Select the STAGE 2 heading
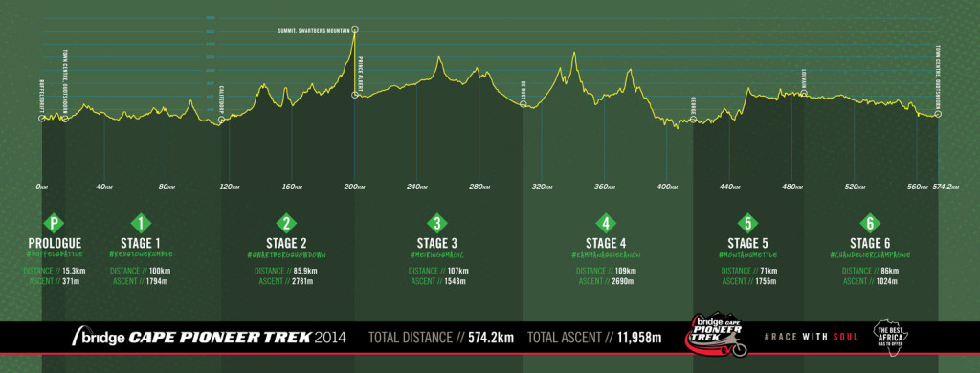Screen dimensions: 980x373 coord(286,243)
